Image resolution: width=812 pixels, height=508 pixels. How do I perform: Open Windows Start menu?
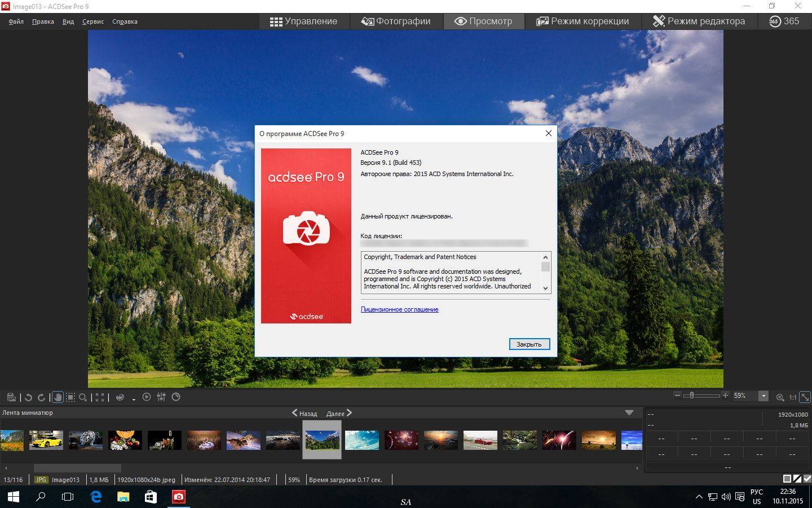[13, 497]
